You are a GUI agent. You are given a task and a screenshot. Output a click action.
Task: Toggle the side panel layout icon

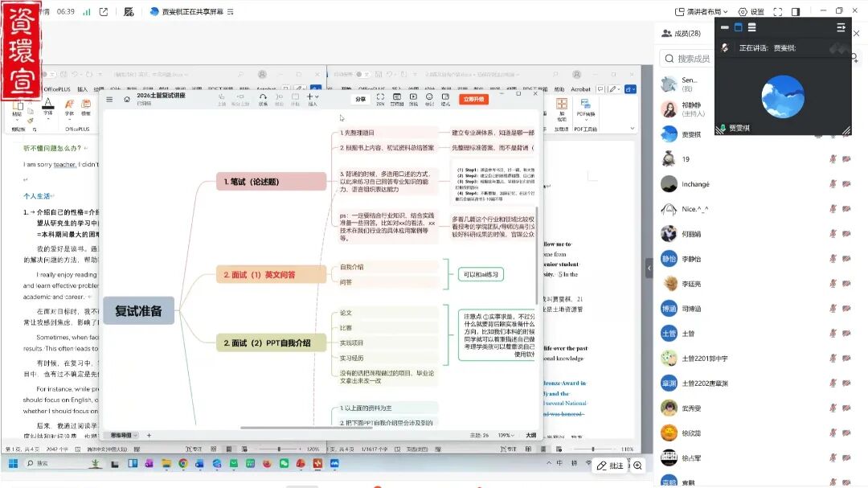(x=796, y=12)
